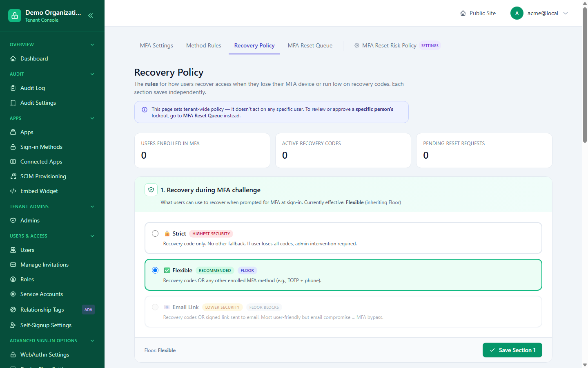Collapse the Advanced Sign-in Options section
The width and height of the screenshot is (588, 368).
click(92, 341)
